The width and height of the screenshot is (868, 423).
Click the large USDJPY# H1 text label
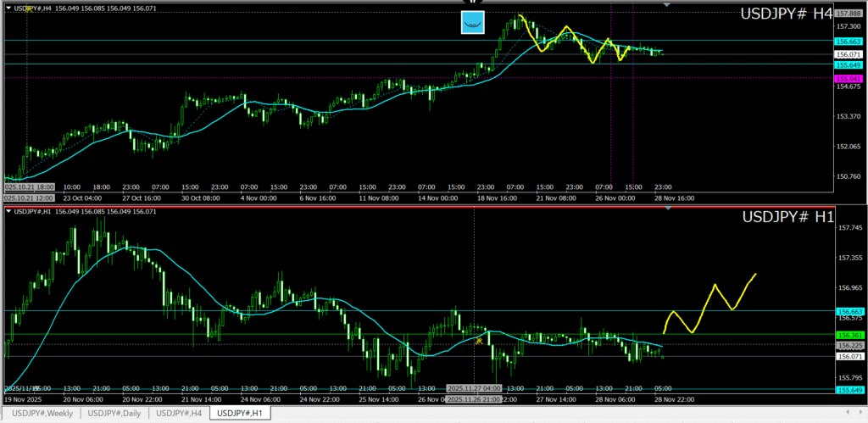coord(787,217)
